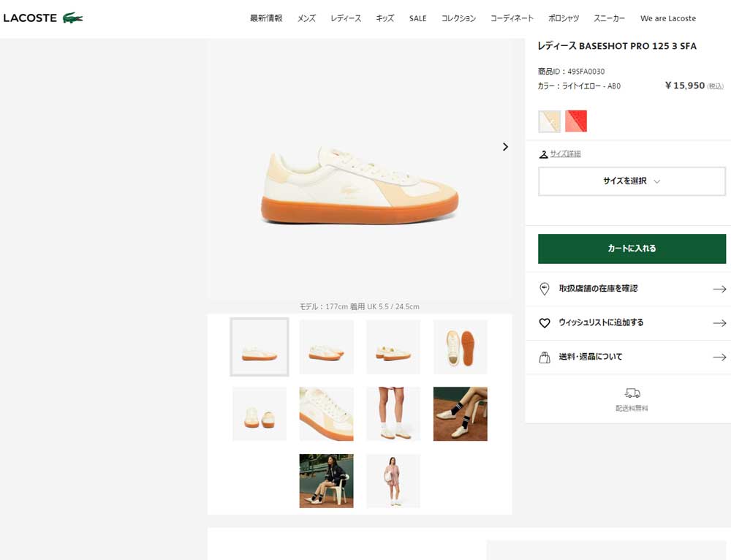This screenshot has height=560, width=731.
Task: Open the メンズ menu
Action: tap(306, 18)
